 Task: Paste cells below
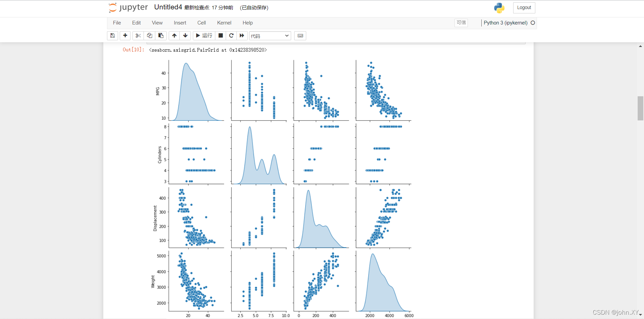(161, 36)
